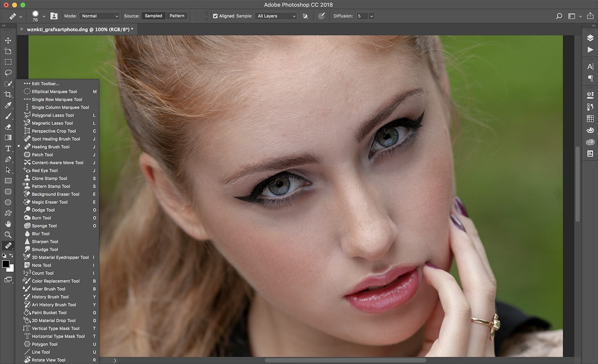Select the wznkti_grafxartphoto.dng document tab

coord(80,30)
